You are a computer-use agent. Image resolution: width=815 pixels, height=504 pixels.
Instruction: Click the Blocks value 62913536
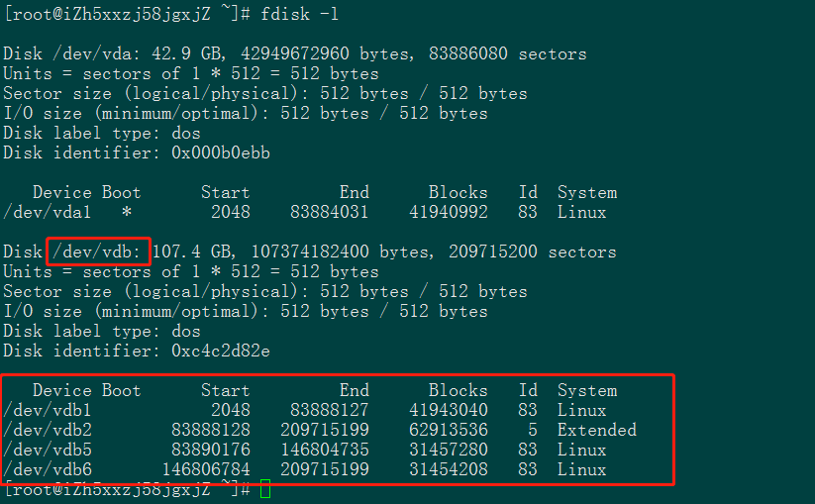(x=448, y=430)
